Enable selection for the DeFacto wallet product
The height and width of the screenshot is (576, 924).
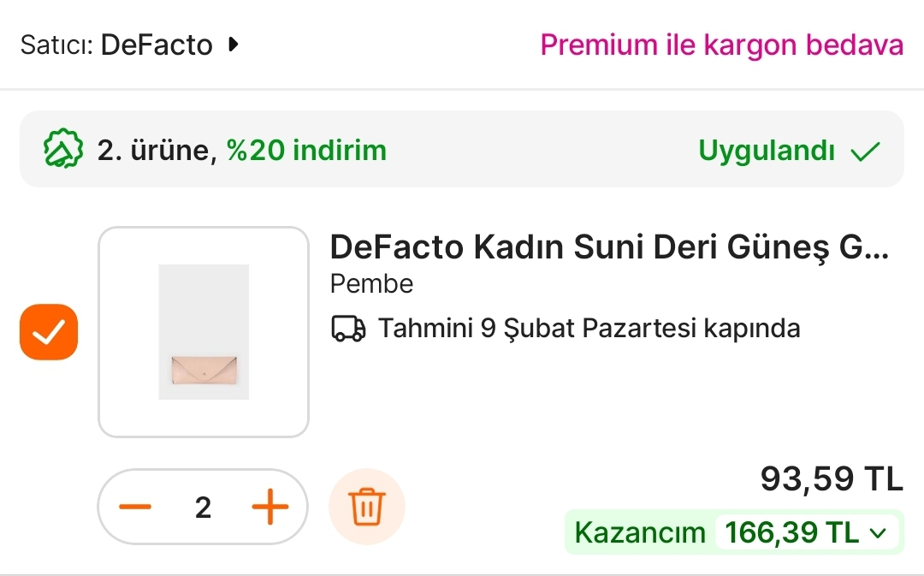click(x=48, y=331)
